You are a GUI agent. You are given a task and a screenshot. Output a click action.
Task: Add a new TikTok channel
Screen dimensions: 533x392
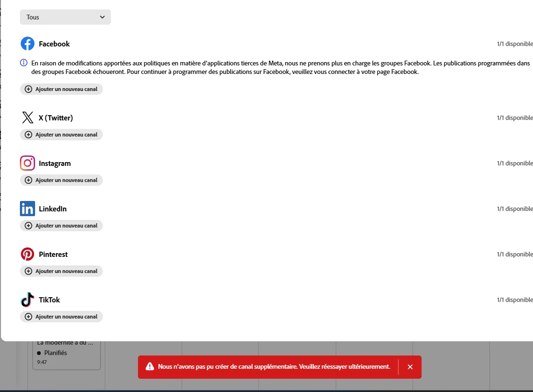(61, 317)
